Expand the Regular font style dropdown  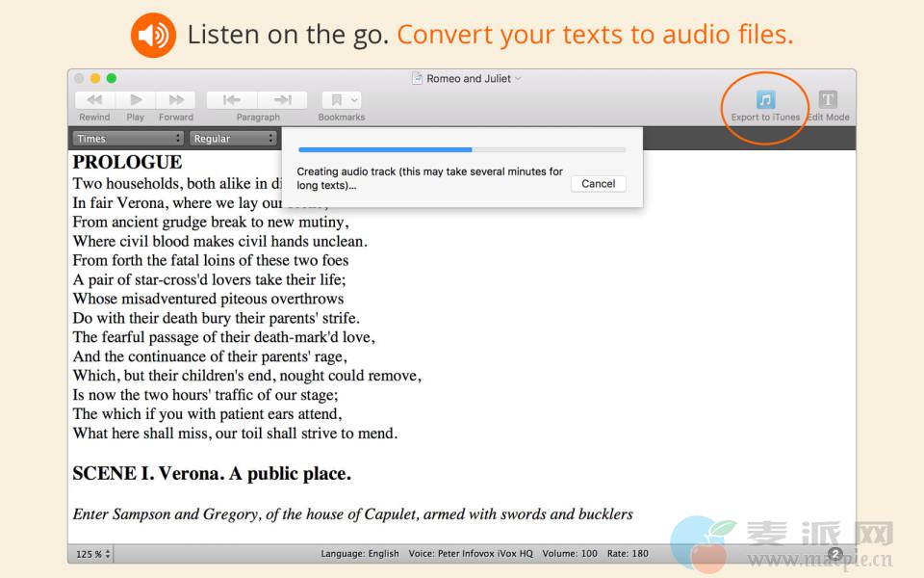point(234,139)
